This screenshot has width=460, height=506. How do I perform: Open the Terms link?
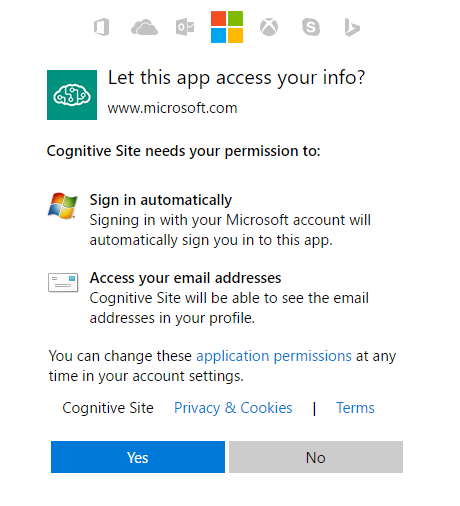click(355, 408)
